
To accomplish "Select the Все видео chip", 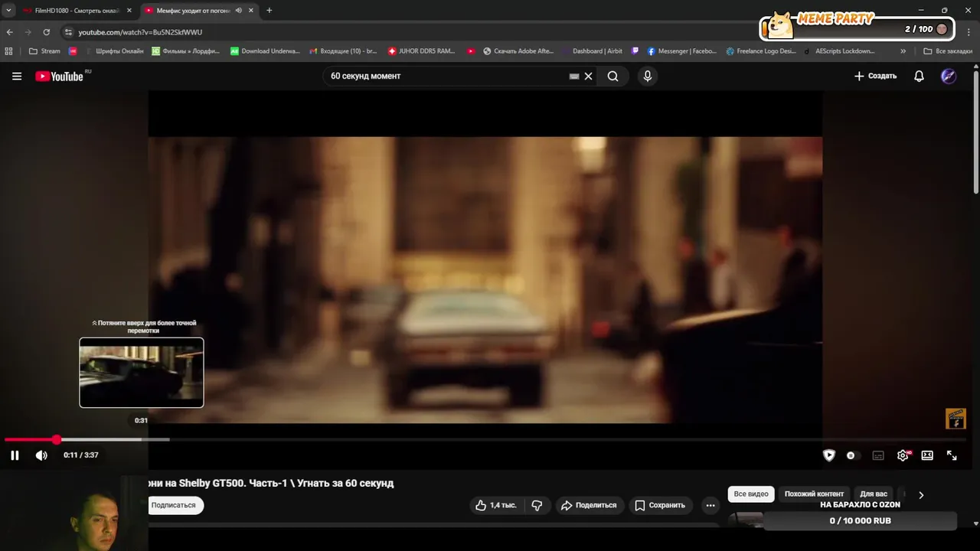I will point(751,494).
